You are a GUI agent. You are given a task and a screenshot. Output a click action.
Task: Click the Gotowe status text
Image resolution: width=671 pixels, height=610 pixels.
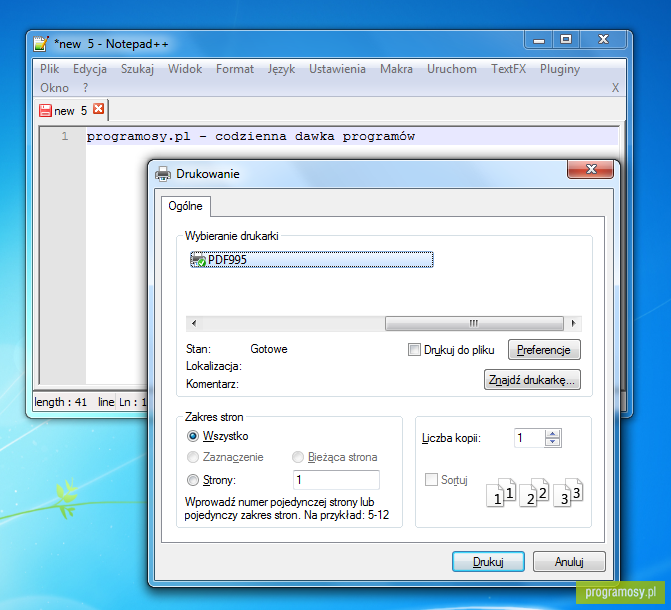point(269,349)
